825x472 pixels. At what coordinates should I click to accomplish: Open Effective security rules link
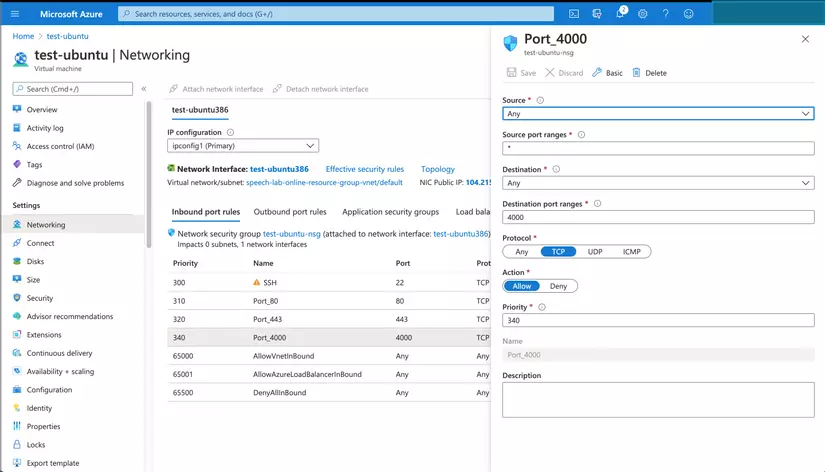click(x=365, y=169)
